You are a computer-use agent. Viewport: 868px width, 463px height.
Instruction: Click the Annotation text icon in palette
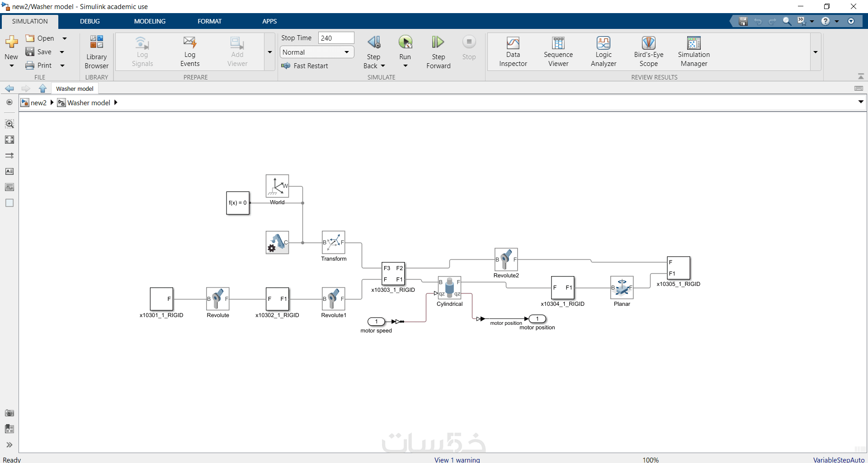[9, 171]
